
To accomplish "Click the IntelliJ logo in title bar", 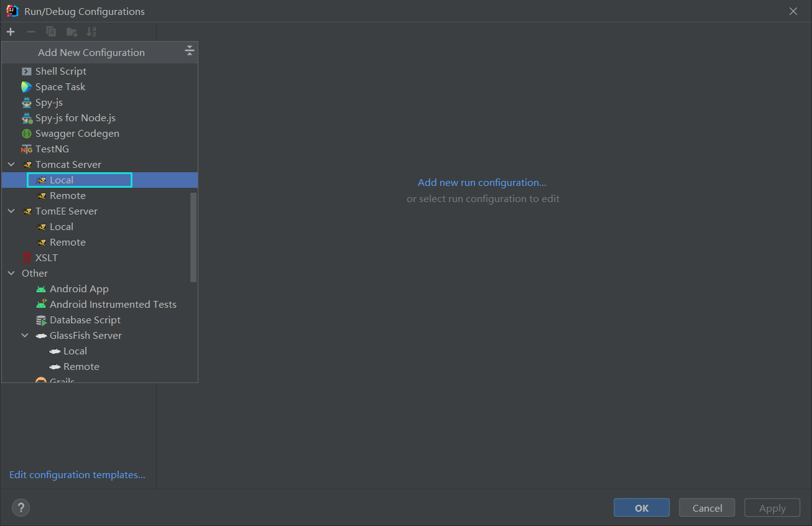I will [x=12, y=11].
